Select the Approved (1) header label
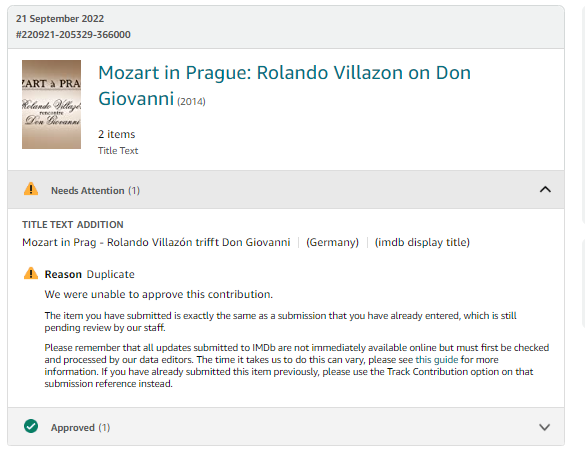This screenshot has width=585, height=465. [x=81, y=428]
